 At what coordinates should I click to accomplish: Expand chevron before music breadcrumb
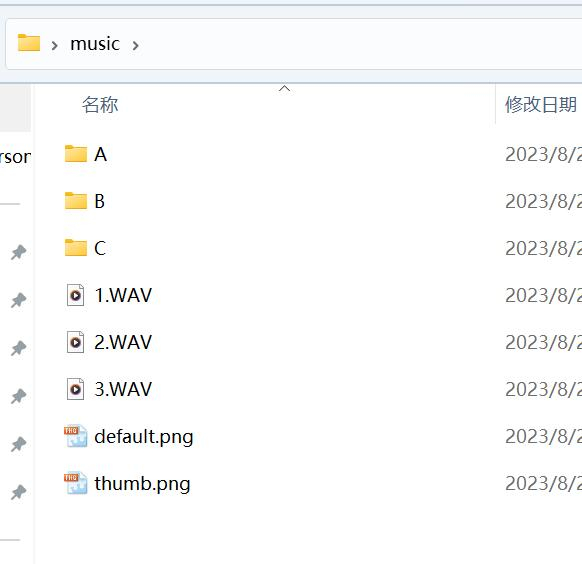[55, 45]
